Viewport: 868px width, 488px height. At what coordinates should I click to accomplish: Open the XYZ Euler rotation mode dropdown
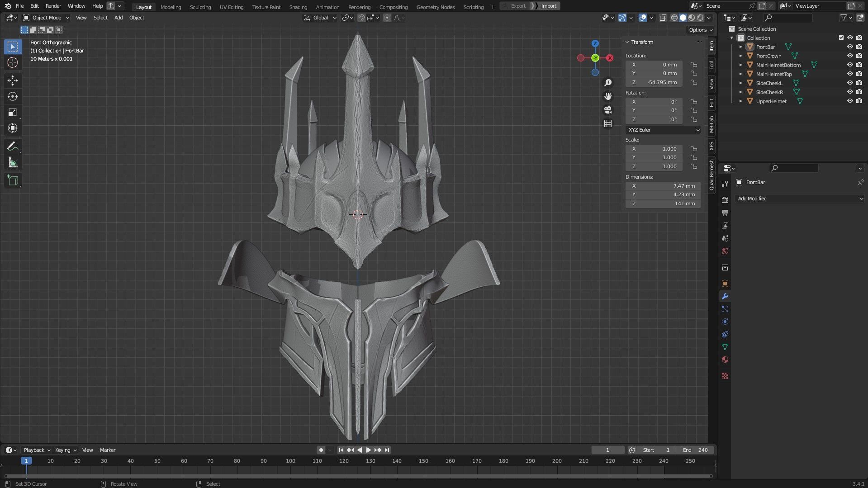tap(663, 130)
